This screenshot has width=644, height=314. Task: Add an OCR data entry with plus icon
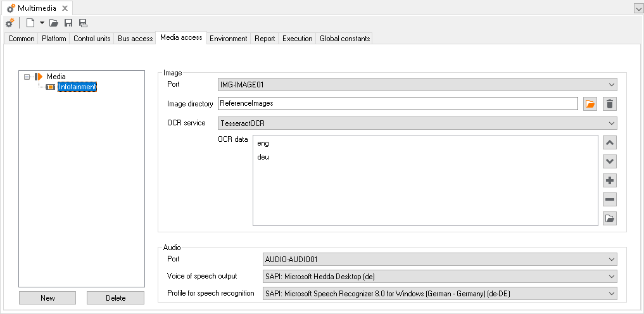coord(610,180)
